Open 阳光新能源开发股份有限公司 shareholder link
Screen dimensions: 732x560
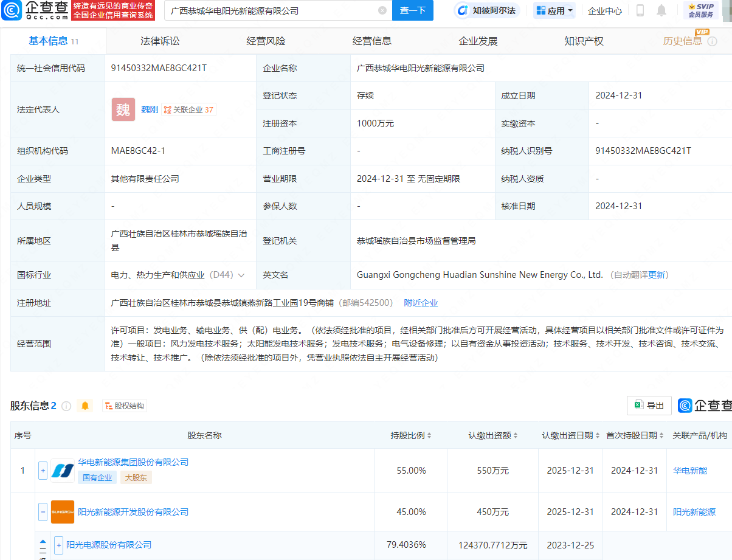[133, 512]
